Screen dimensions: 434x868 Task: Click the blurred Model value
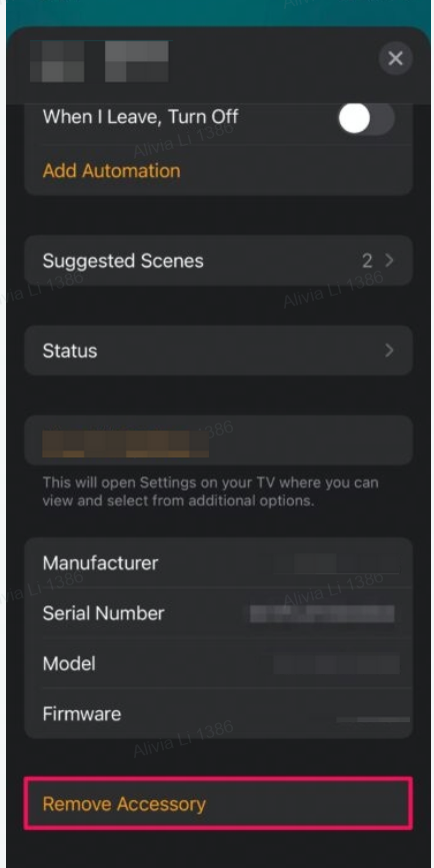coord(337,663)
